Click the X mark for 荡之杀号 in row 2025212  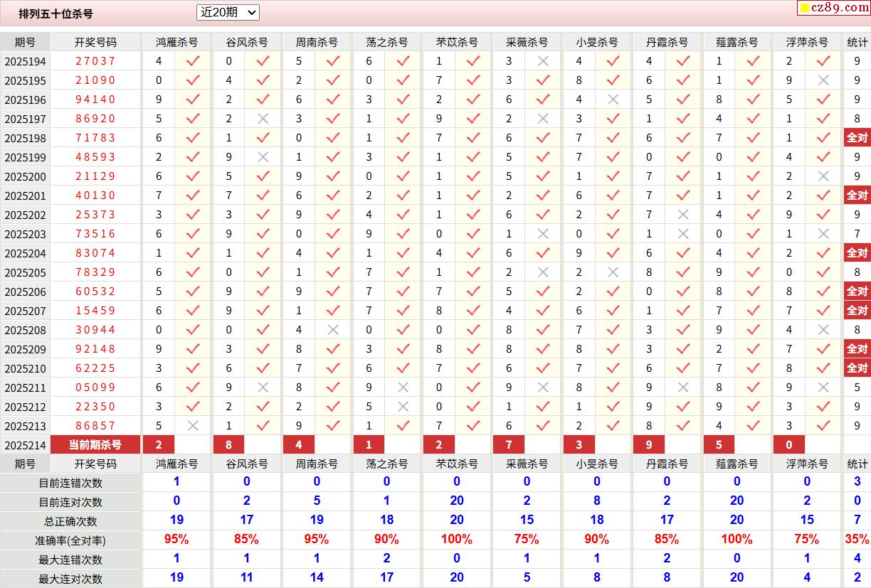click(403, 407)
